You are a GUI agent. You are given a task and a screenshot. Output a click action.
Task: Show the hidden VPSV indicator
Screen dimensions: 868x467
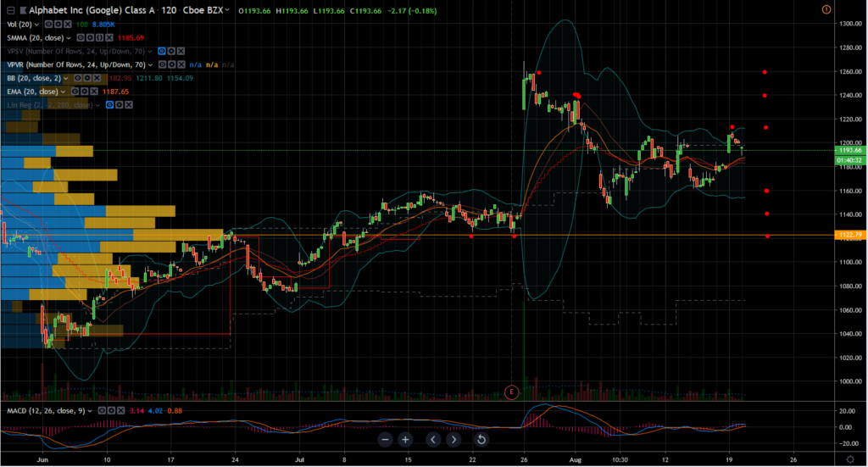coord(162,52)
